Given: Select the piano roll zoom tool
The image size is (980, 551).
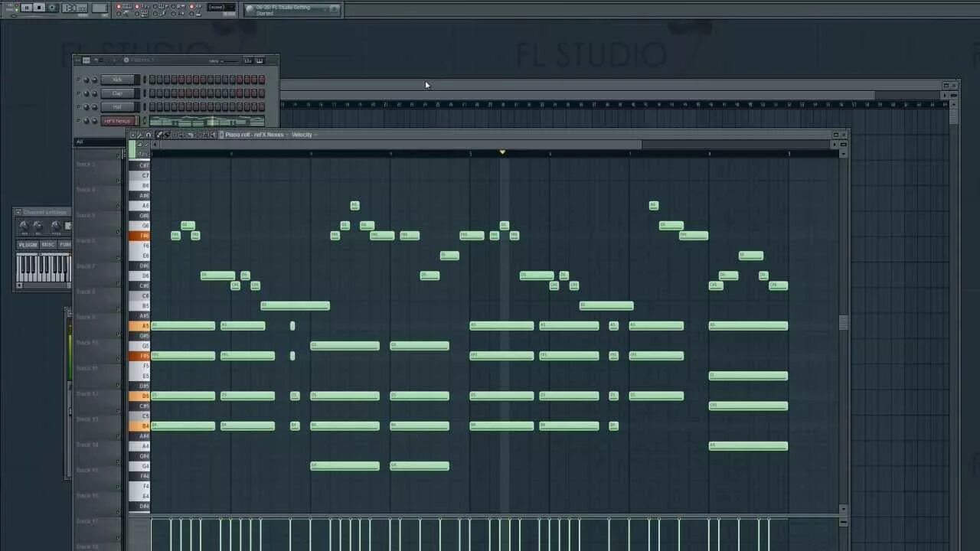Looking at the screenshot, I should click(204, 135).
